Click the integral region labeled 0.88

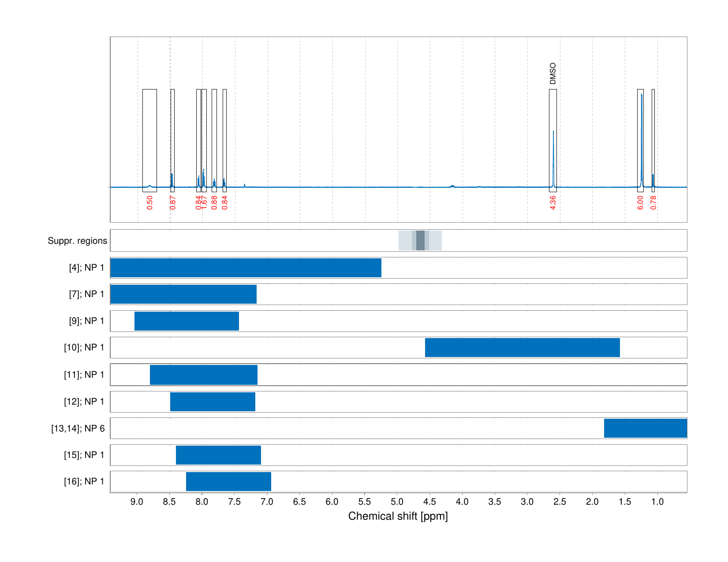coord(213,141)
